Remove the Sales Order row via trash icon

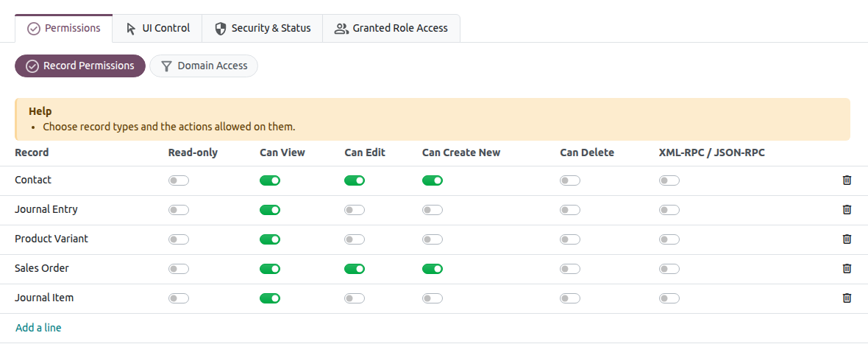[x=847, y=269]
